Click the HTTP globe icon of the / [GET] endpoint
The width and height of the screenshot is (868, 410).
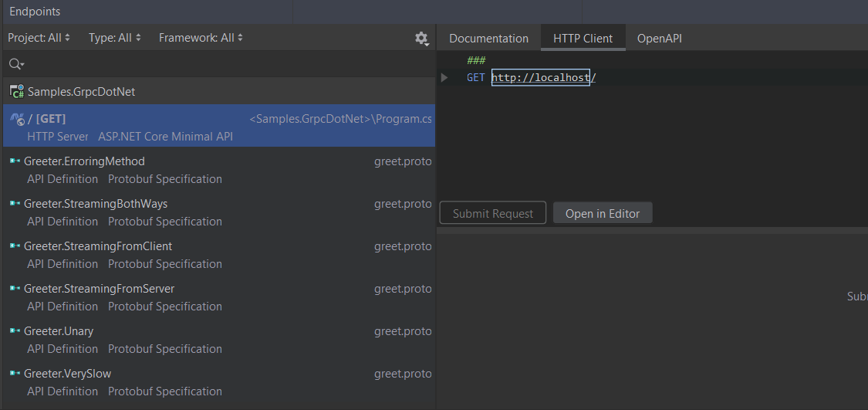[x=17, y=119]
